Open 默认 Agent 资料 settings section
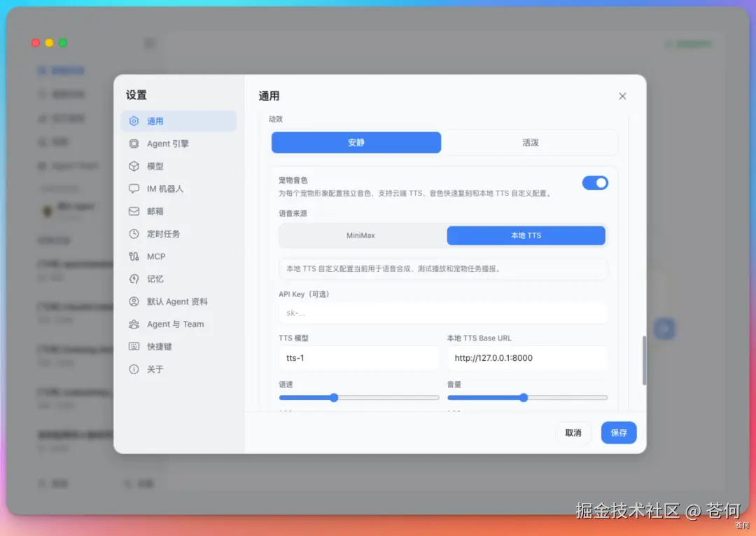Image resolution: width=756 pixels, height=536 pixels. pyautogui.click(x=178, y=301)
